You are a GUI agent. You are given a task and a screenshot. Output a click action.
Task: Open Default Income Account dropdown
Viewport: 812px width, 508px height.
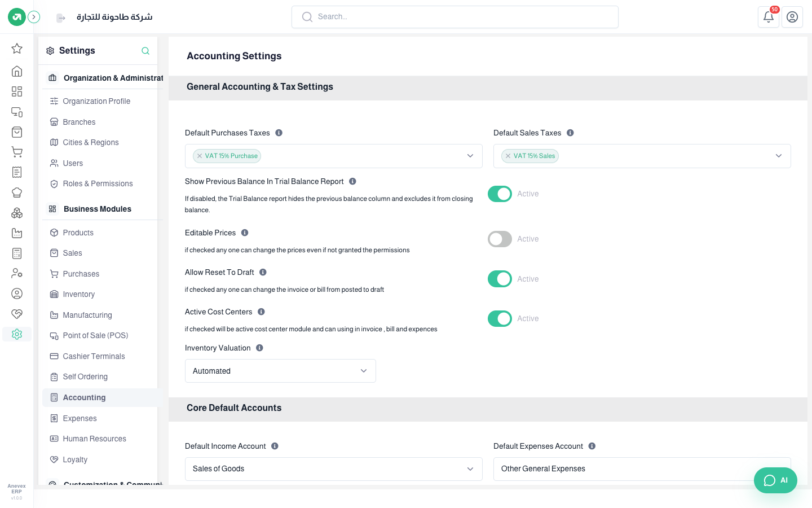click(334, 469)
